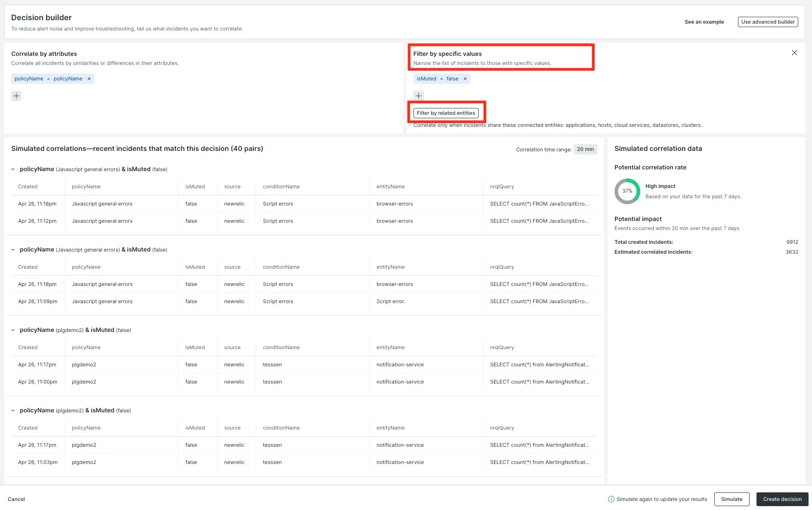The height and width of the screenshot is (510, 812).
Task: Click the estimated correlated incidents value 3632
Action: tap(792, 252)
